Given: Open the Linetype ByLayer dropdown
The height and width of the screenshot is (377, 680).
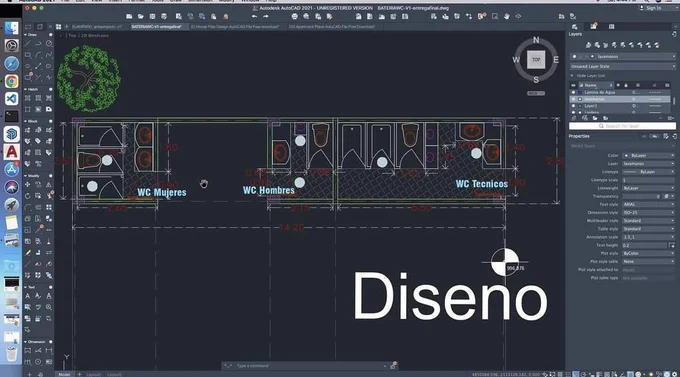Looking at the screenshot, I should click(x=649, y=172).
